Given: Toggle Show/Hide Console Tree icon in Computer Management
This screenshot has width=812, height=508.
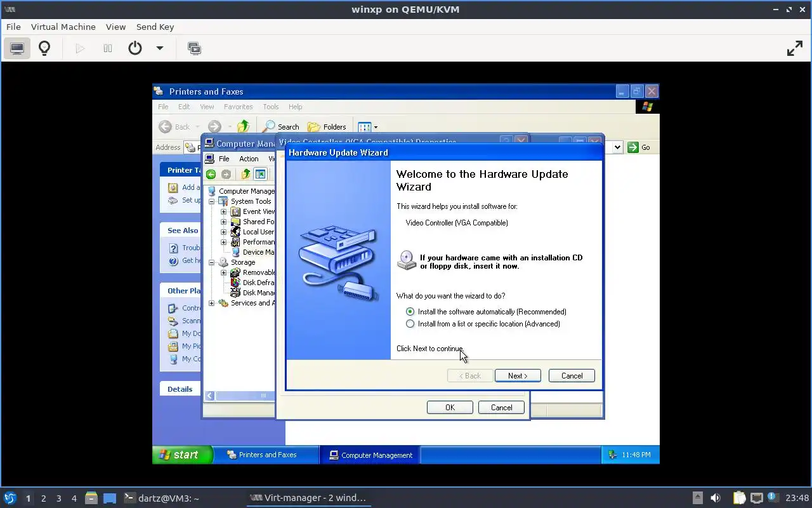Looking at the screenshot, I should [x=260, y=175].
